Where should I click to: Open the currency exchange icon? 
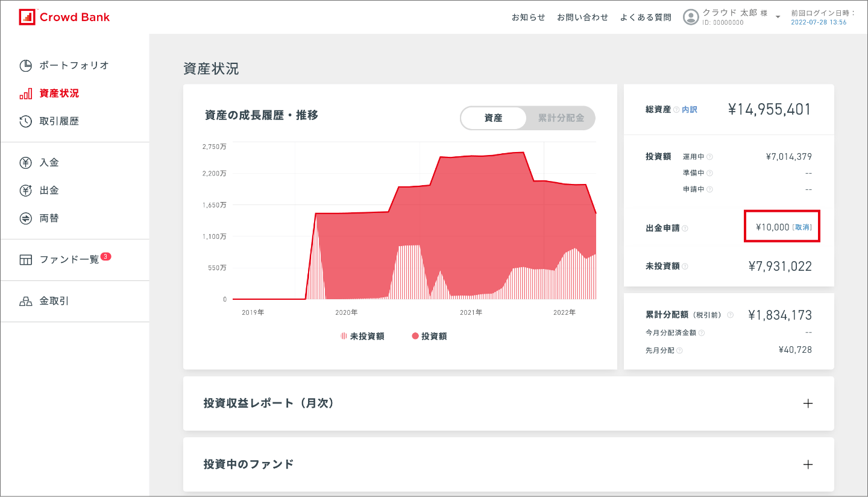(25, 218)
